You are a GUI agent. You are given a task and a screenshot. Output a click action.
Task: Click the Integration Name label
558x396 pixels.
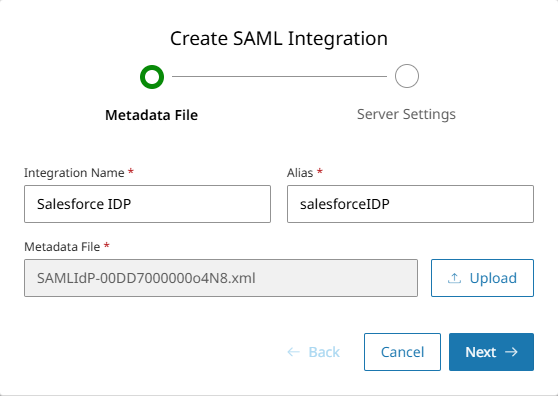point(74,173)
